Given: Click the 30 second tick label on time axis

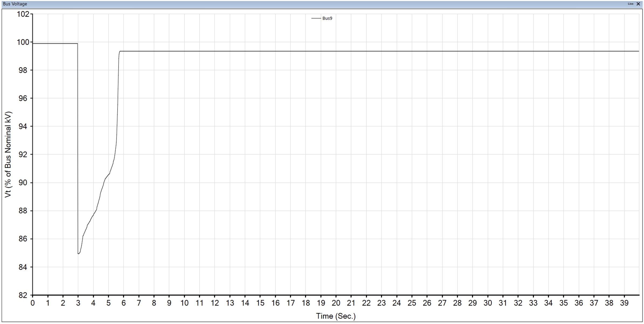Looking at the screenshot, I should [488, 303].
